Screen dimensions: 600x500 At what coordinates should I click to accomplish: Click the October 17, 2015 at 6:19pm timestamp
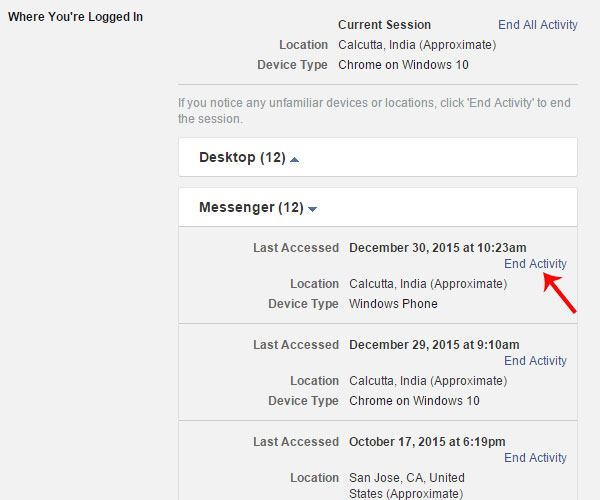[x=427, y=442]
